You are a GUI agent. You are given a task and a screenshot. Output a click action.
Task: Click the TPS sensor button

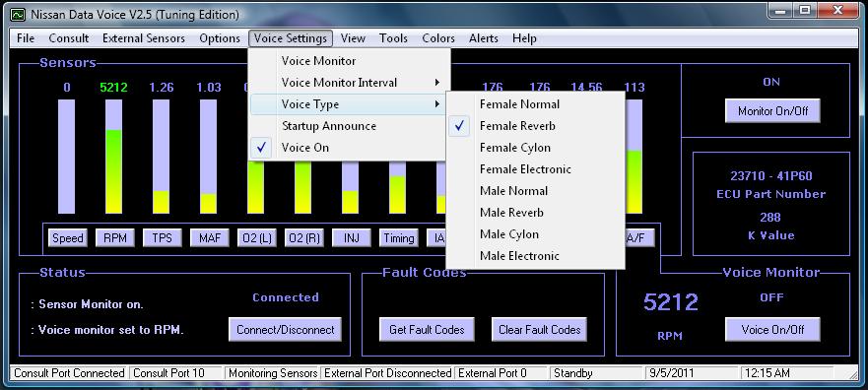pos(163,238)
